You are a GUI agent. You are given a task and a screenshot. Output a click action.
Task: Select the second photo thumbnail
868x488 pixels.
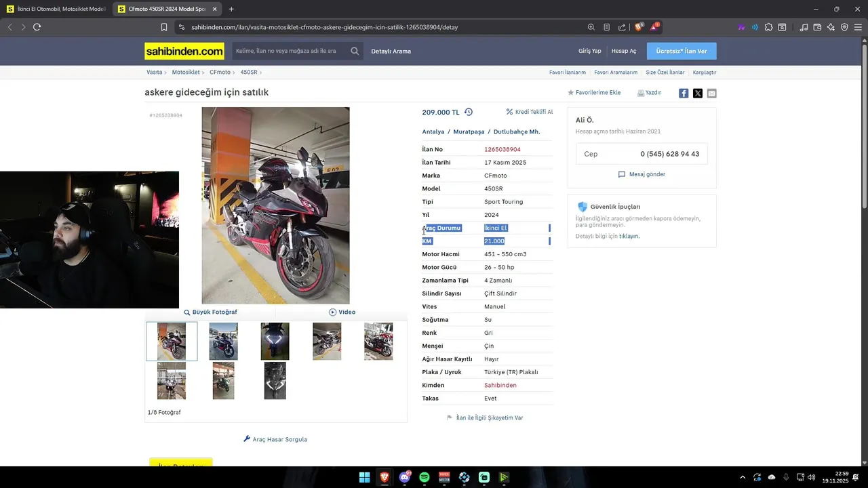(x=223, y=341)
